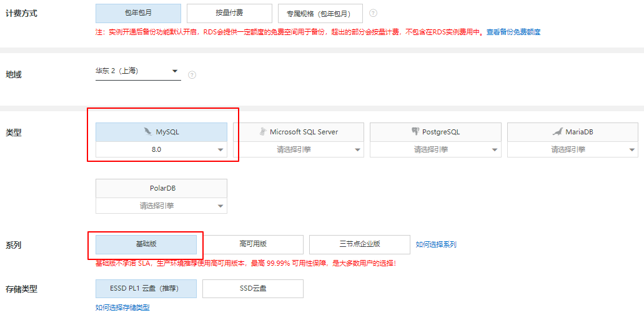The image size is (644, 320).
Task: Select PolarDB database type
Action: coord(161,189)
